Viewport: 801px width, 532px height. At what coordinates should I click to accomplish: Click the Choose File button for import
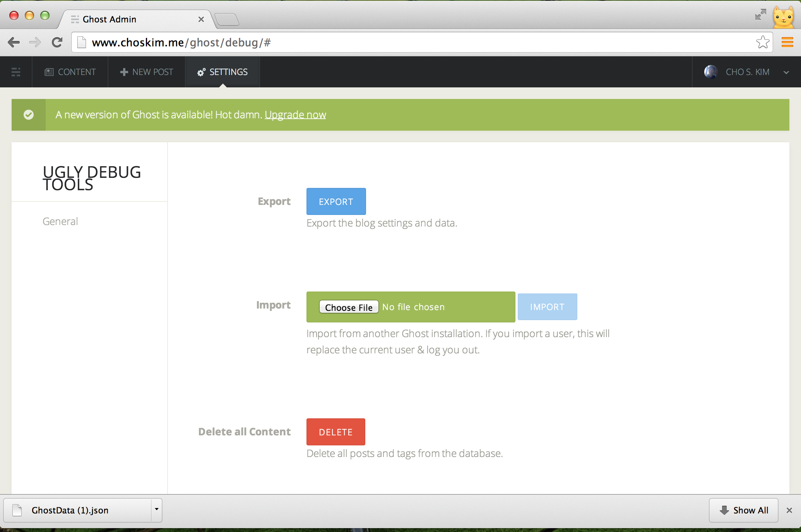[x=347, y=307]
